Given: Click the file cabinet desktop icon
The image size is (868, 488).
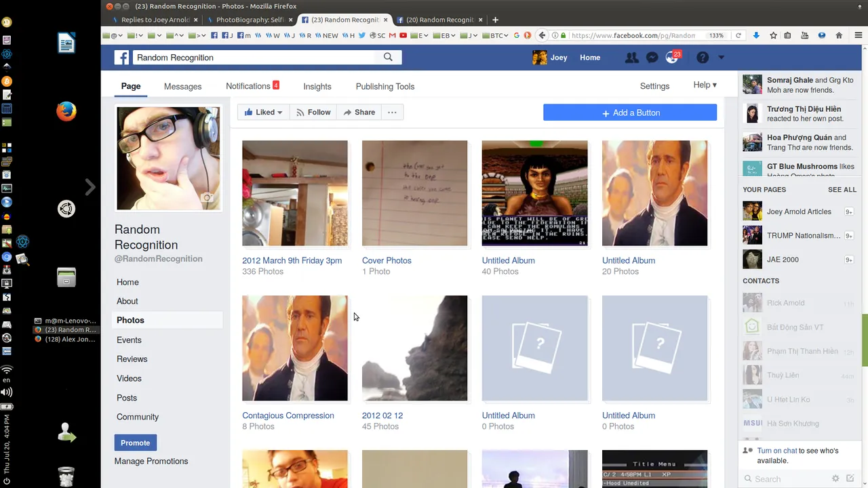Looking at the screenshot, I should [x=66, y=277].
